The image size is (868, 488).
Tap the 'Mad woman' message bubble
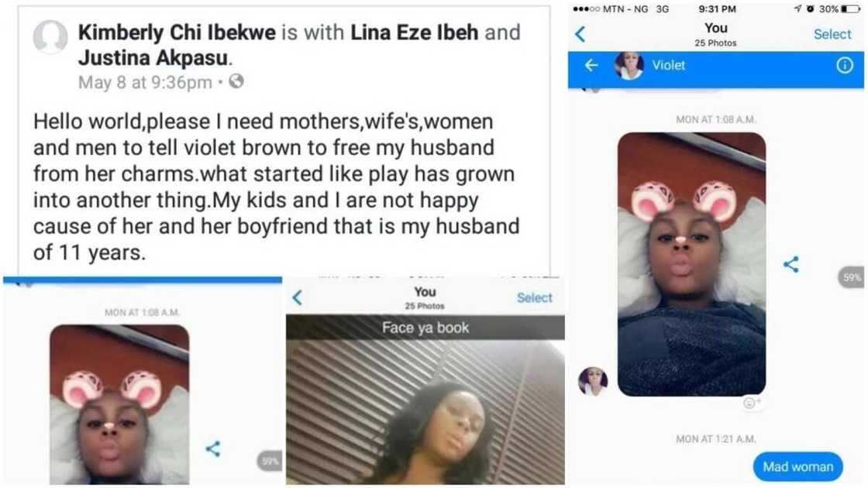click(x=797, y=466)
